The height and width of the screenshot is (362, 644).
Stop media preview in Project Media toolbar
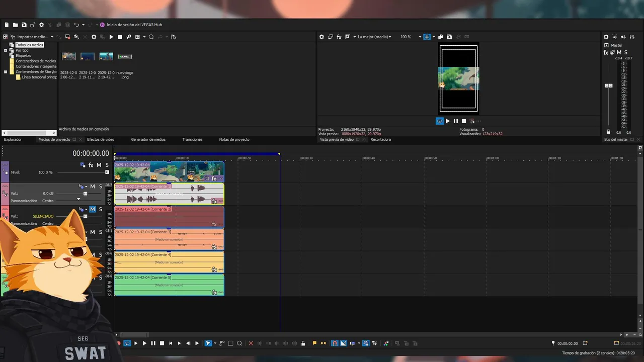[x=120, y=37]
